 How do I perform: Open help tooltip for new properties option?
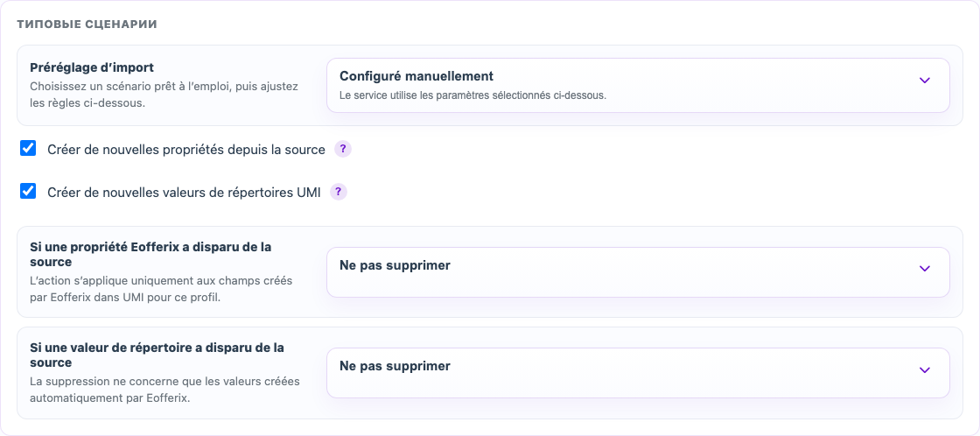tap(342, 149)
